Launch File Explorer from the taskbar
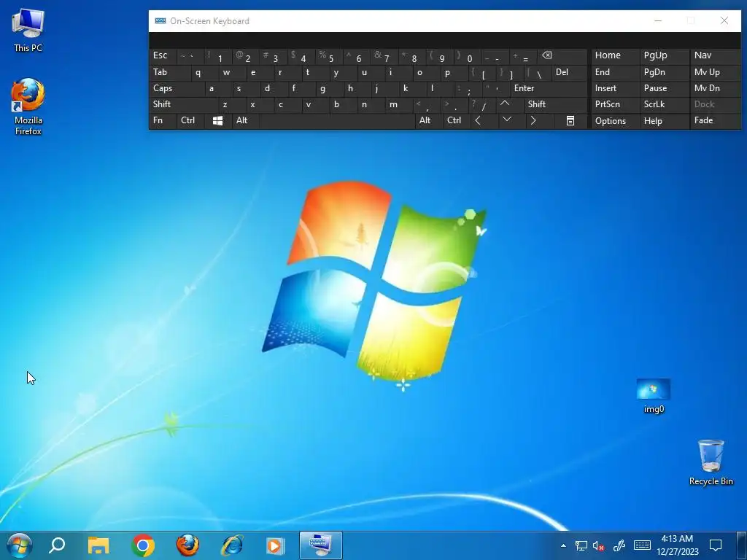The width and height of the screenshot is (747, 560). point(98,545)
